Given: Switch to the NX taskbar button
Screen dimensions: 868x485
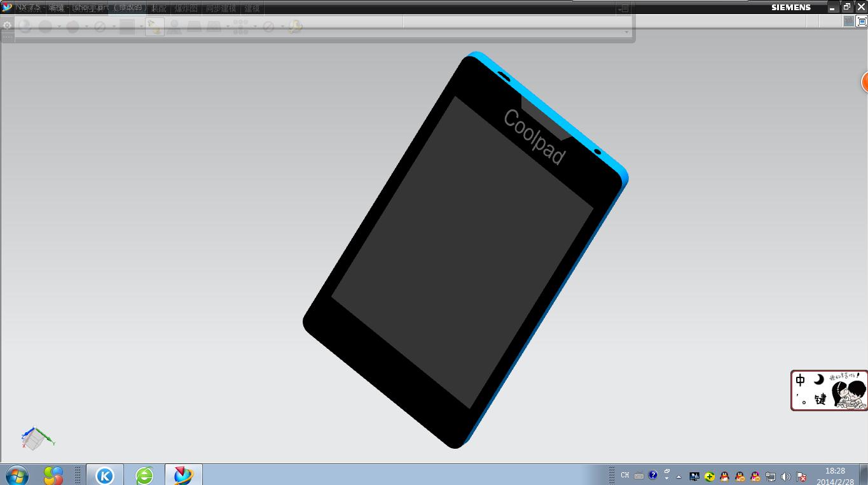Looking at the screenshot, I should pos(184,475).
